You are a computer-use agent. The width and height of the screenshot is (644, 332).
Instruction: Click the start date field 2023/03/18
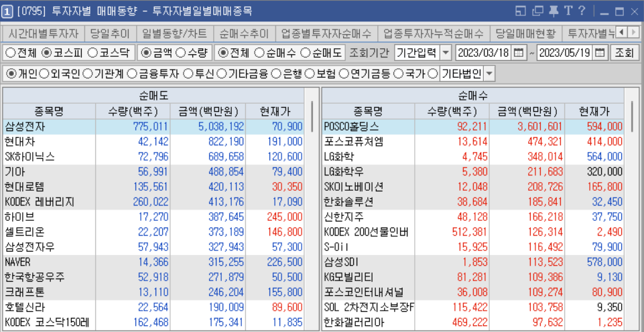click(483, 52)
